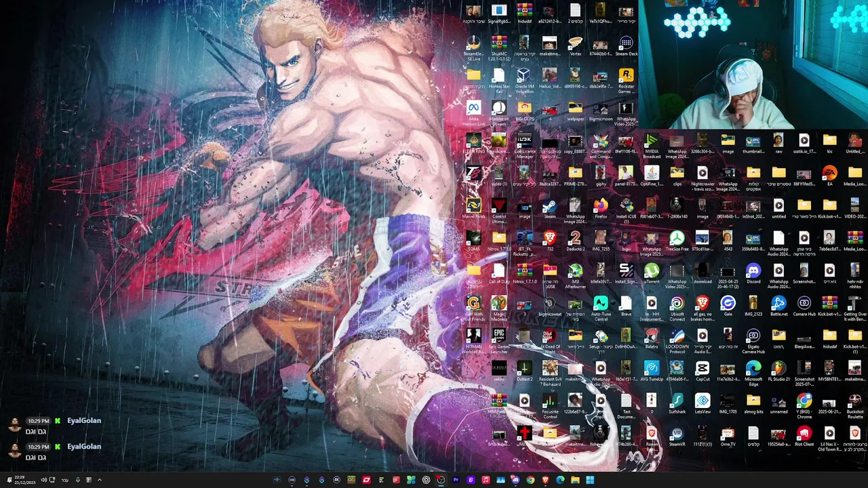Open Oracle VM VirtualBox shortcut

[524, 80]
